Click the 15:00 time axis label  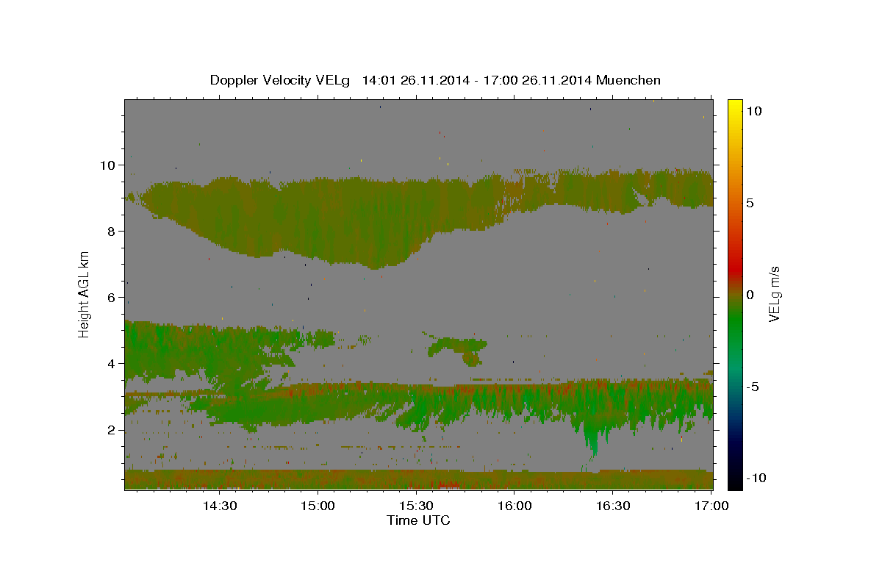[318, 506]
